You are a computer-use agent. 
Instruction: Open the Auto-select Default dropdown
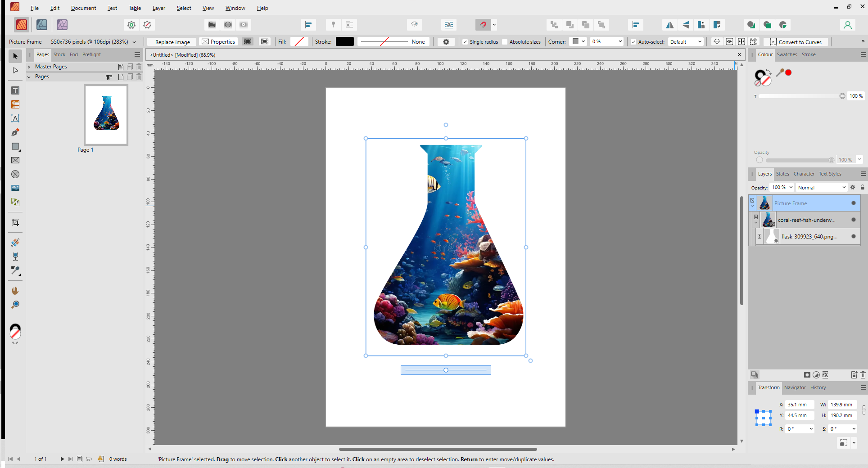tap(686, 42)
